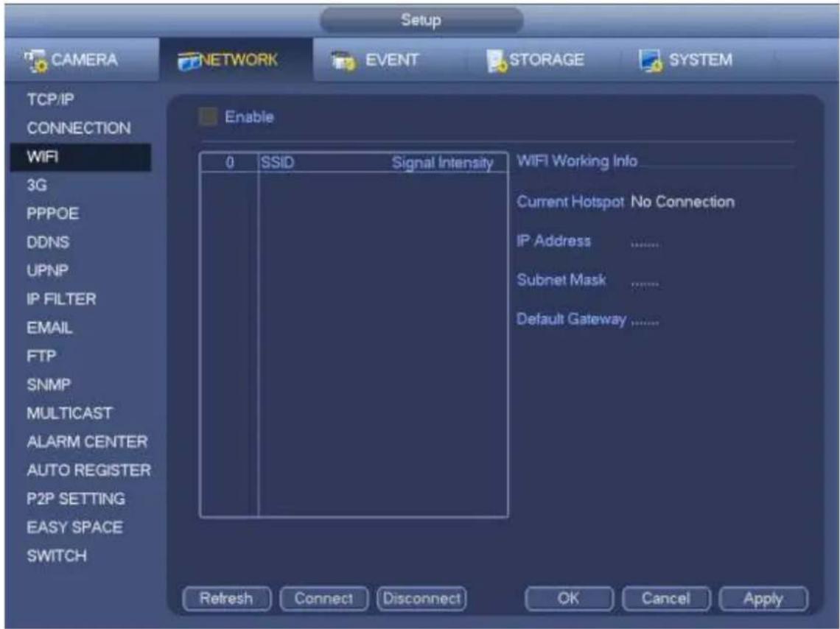Click the Signal Intensity column header
The height and width of the screenshot is (629, 840).
tap(443, 163)
